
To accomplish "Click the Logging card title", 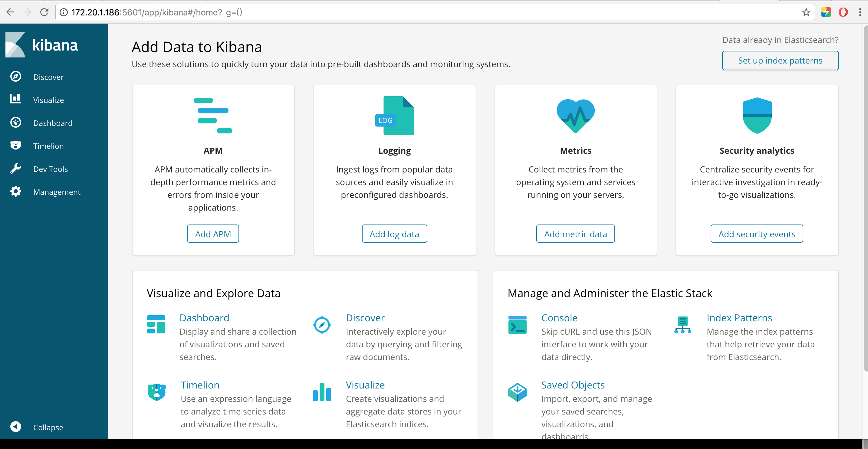I will coord(395,151).
